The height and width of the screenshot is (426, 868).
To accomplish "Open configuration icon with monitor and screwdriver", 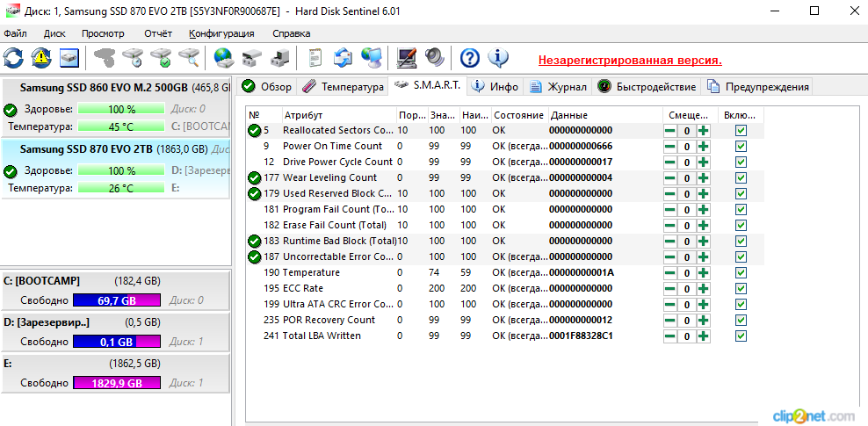I will pos(407,58).
